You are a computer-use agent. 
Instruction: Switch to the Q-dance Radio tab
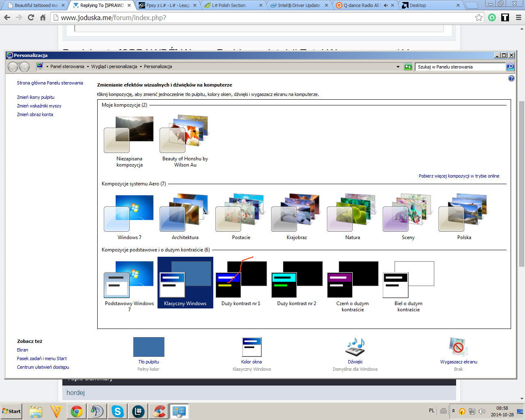click(x=365, y=5)
